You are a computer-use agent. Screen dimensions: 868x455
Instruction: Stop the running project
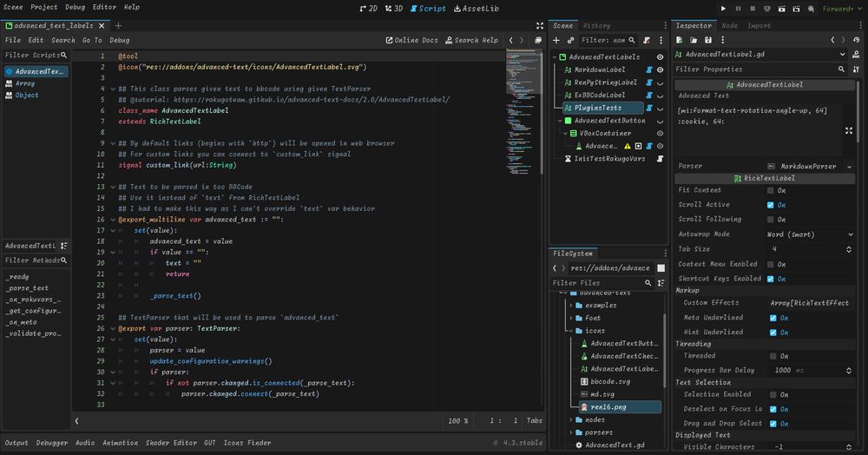(753, 9)
